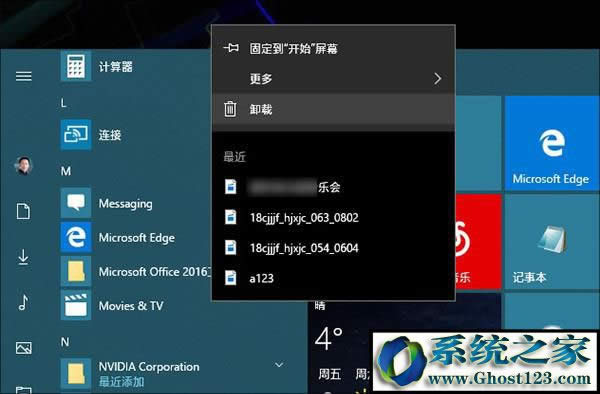Select 固定到"开始"屏幕 menu entry
This screenshot has width=600, height=394.
point(333,49)
